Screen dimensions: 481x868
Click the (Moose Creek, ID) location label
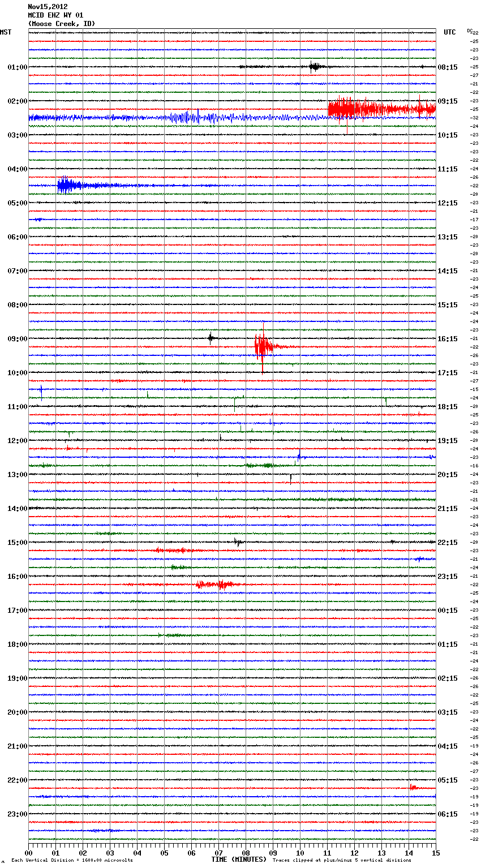62,24
